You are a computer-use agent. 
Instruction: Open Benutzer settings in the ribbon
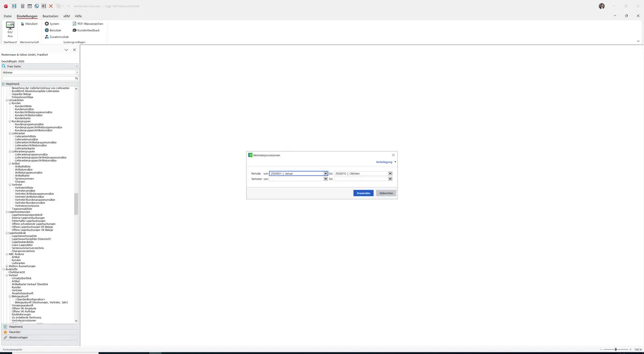point(53,30)
